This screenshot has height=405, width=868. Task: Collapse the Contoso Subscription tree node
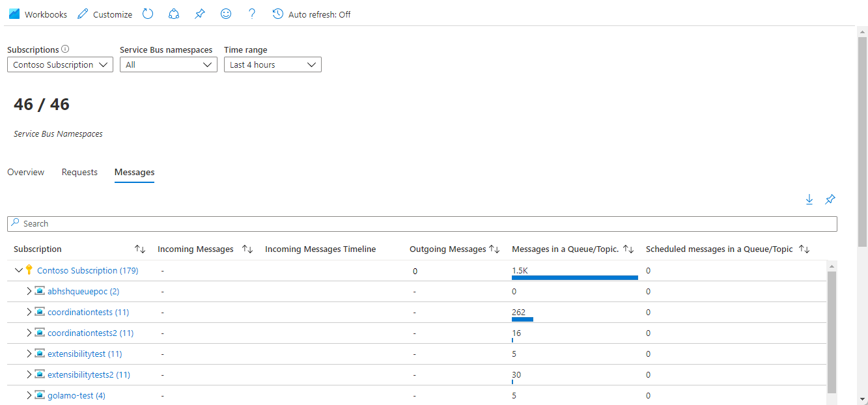tap(18, 271)
